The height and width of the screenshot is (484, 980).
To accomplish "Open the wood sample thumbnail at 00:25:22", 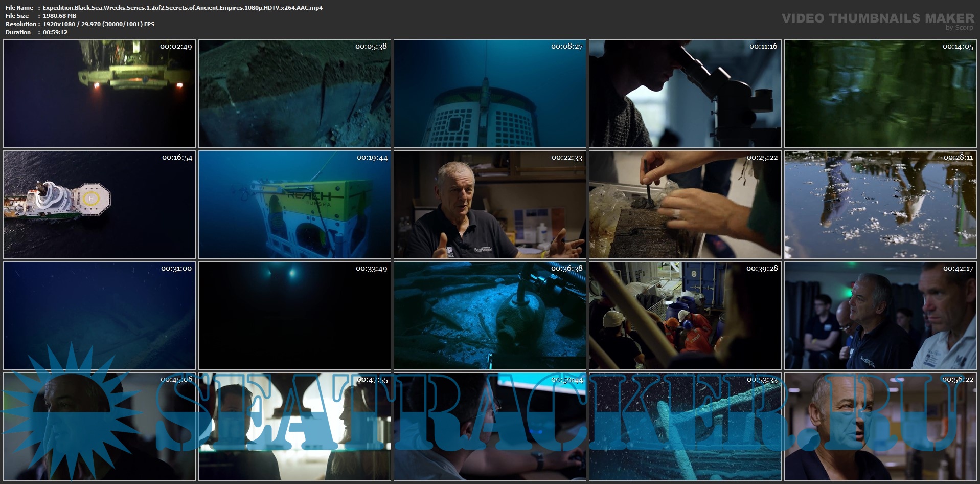I will click(x=685, y=205).
